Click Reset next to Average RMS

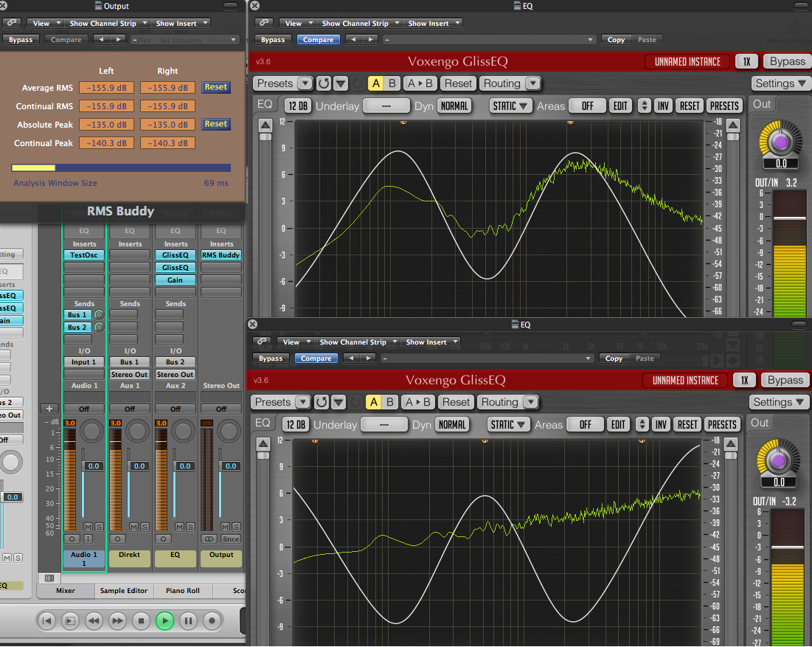point(215,87)
